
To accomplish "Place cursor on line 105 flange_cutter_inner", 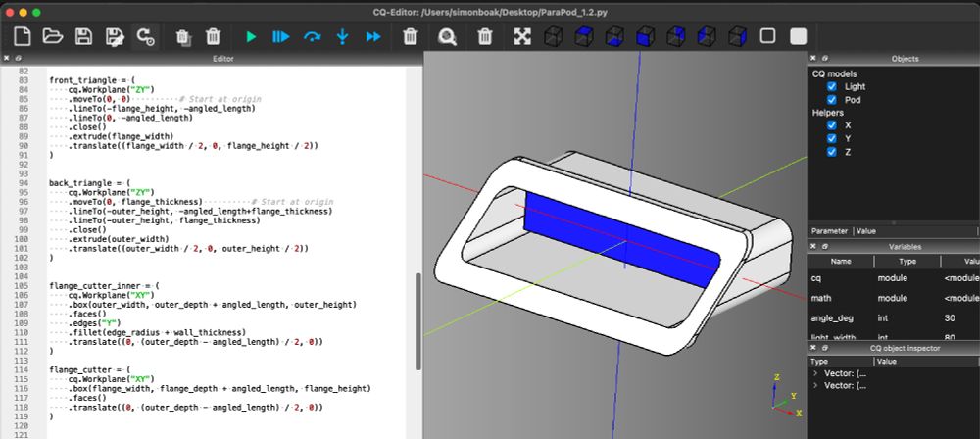I will click(x=103, y=286).
